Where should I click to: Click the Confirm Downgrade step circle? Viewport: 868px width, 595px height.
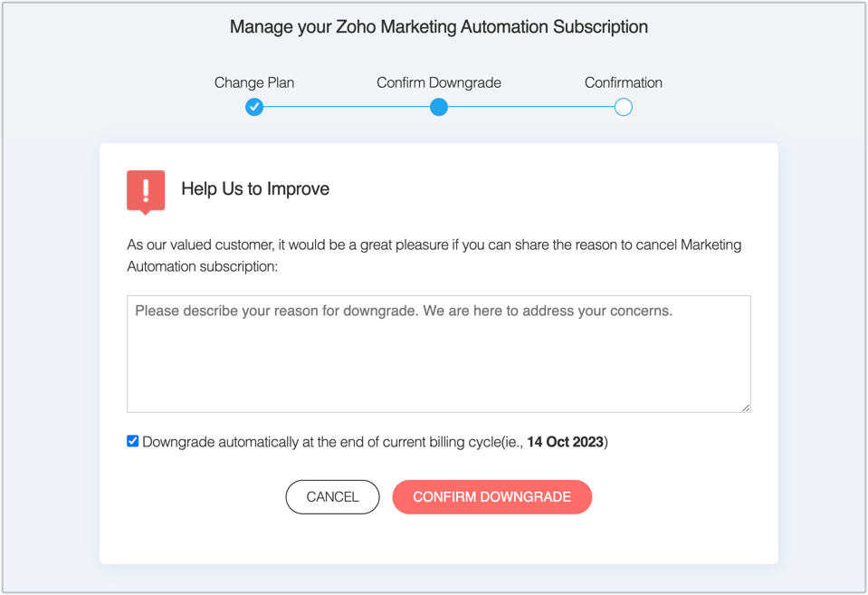[438, 107]
